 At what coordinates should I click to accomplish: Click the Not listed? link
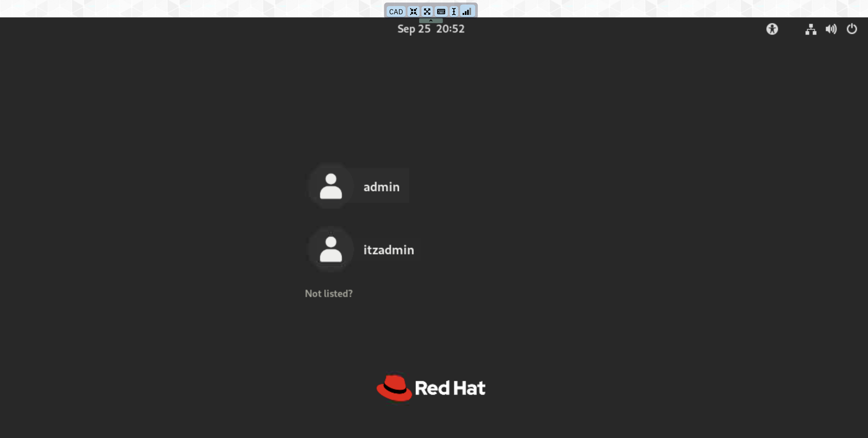[329, 293]
